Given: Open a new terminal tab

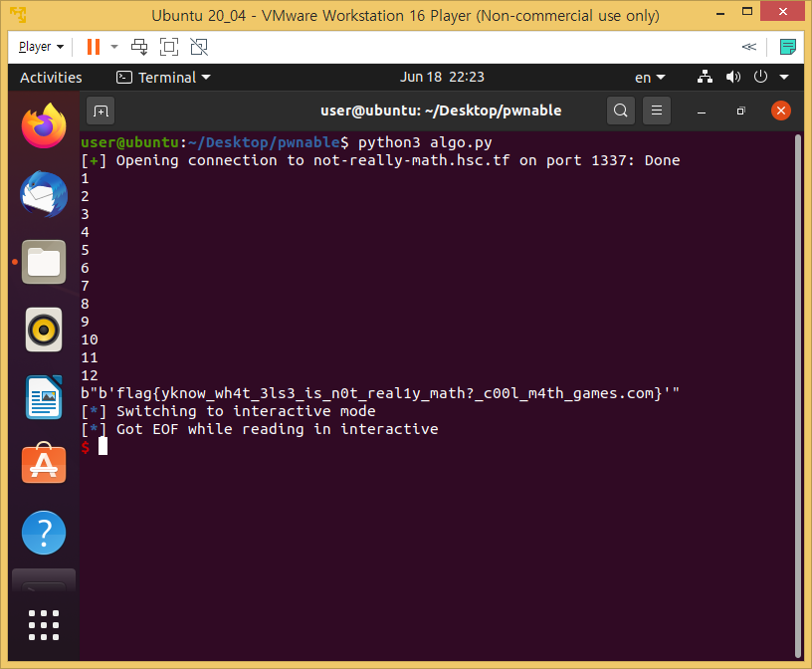Looking at the screenshot, I should [x=101, y=111].
